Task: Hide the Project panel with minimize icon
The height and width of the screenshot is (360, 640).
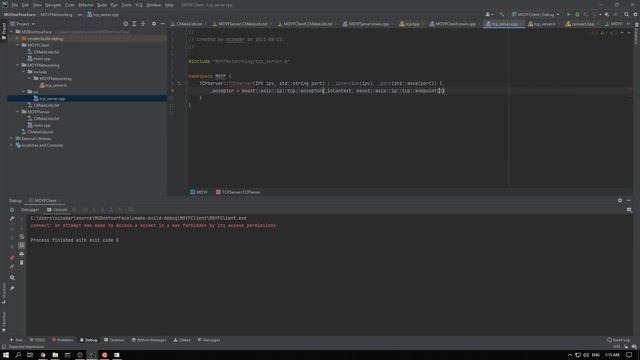Action: tap(162, 24)
